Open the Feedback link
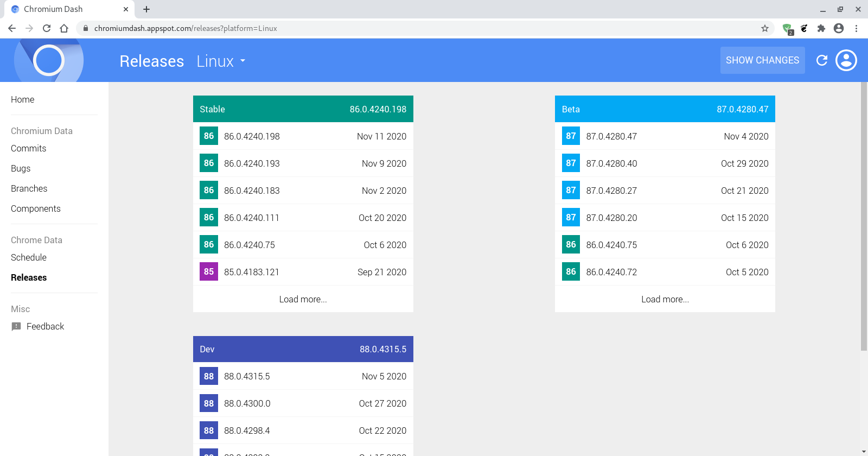868x456 pixels. tap(45, 326)
